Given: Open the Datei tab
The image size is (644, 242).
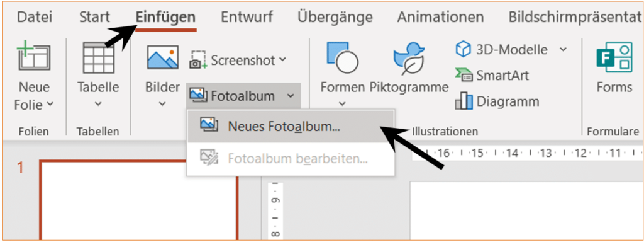Looking at the screenshot, I should (x=35, y=17).
